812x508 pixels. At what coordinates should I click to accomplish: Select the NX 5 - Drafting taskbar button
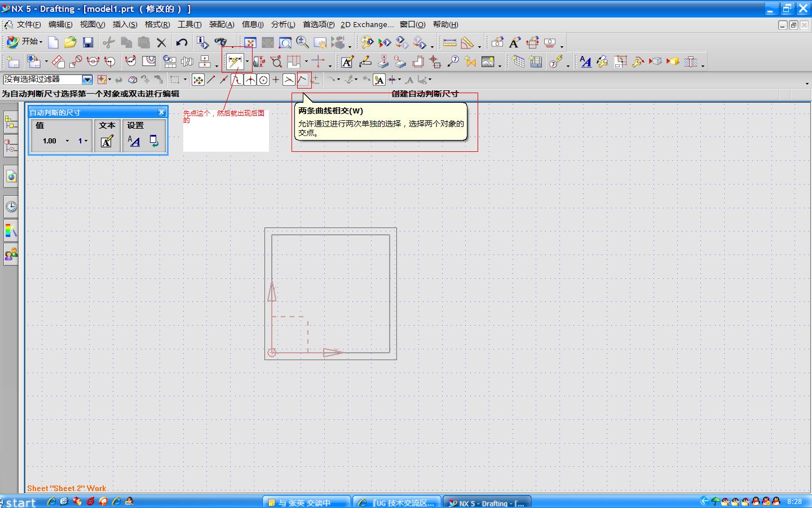(x=487, y=502)
